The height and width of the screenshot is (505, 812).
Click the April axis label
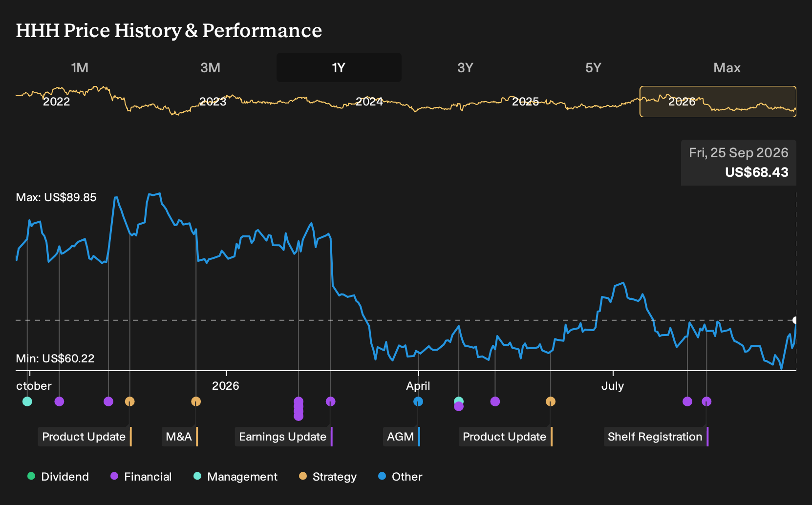click(418, 386)
